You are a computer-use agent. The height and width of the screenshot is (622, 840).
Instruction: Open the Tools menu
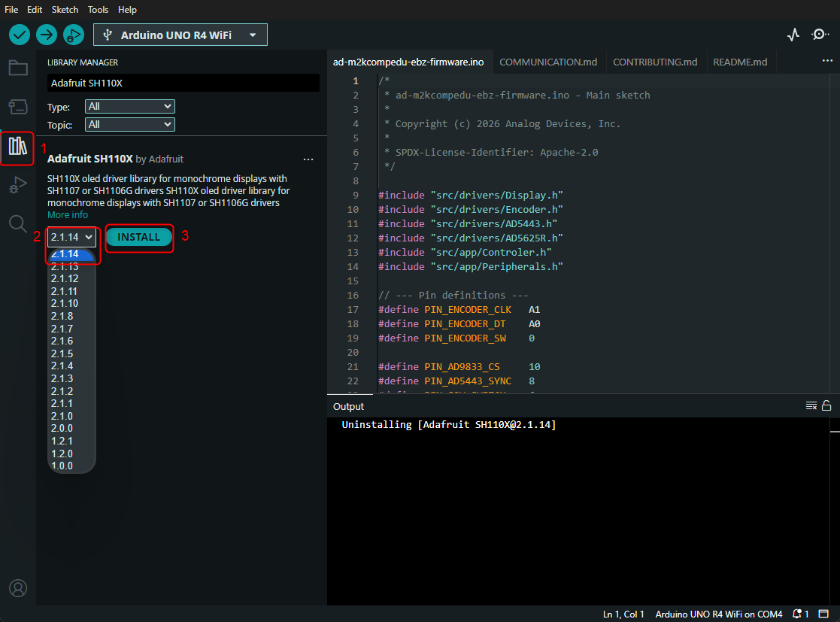98,10
